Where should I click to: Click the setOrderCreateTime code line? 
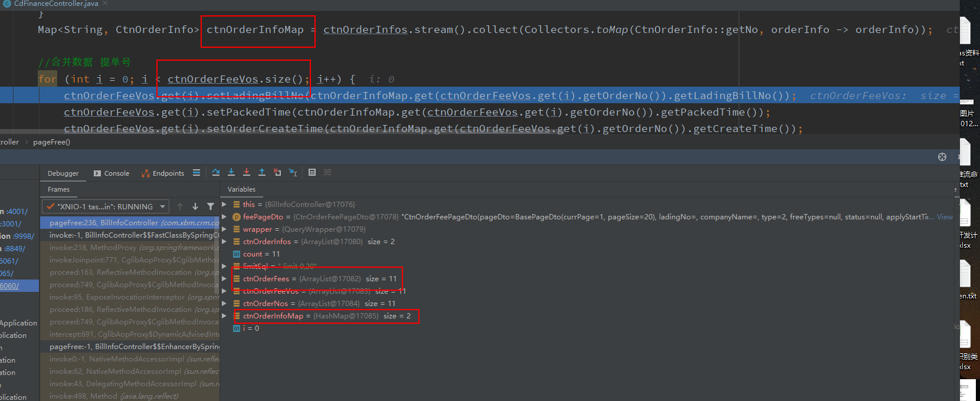click(433, 129)
